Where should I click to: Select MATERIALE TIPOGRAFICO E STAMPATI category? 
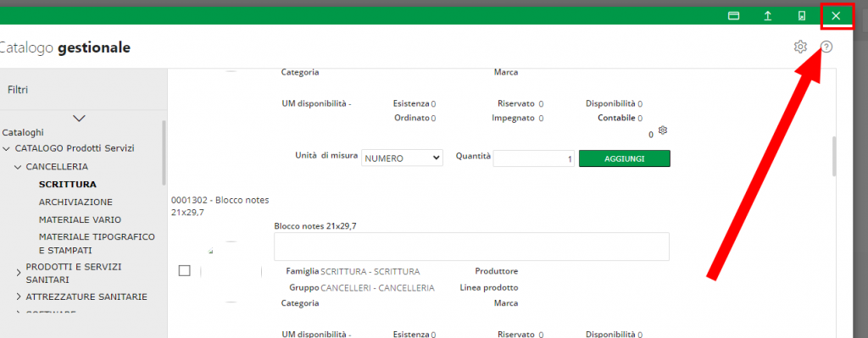click(x=97, y=243)
